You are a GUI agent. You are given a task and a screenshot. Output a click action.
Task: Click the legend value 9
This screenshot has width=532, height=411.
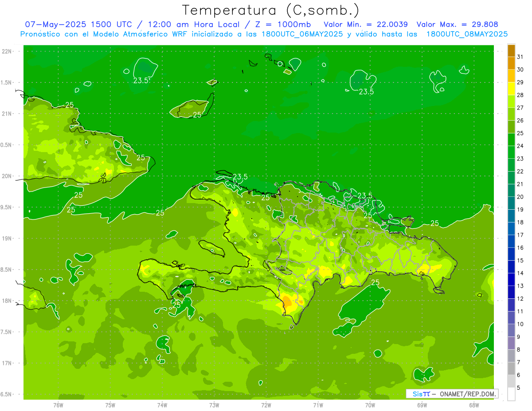coord(519,337)
